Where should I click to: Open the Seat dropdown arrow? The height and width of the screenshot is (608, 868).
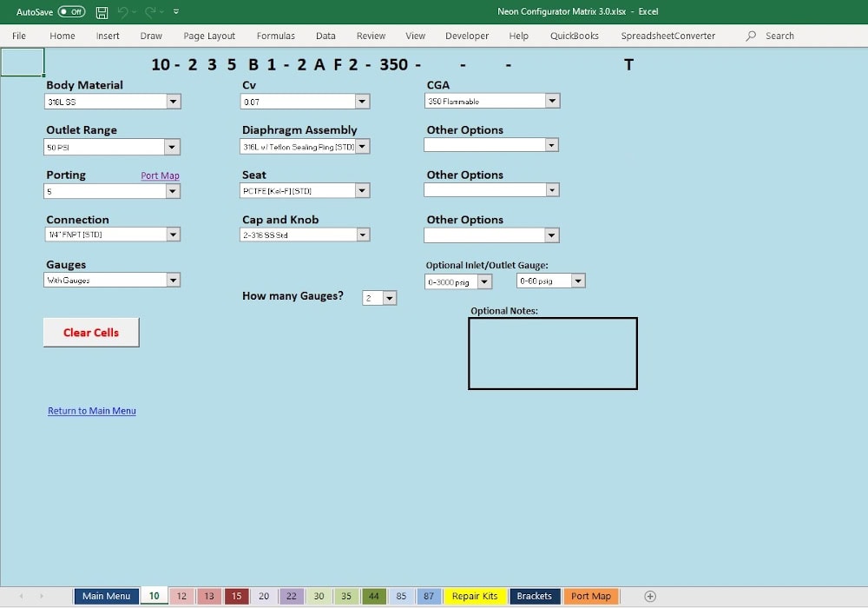coord(362,190)
